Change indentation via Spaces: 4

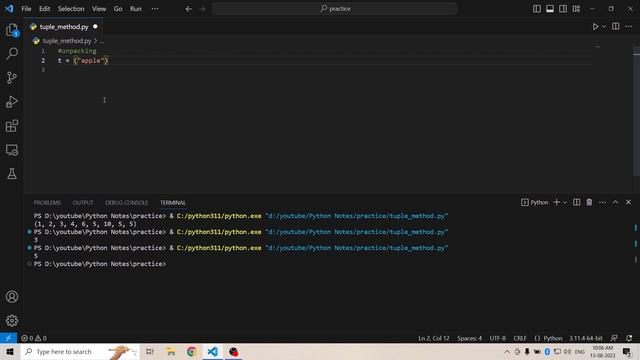pyautogui.click(x=469, y=338)
